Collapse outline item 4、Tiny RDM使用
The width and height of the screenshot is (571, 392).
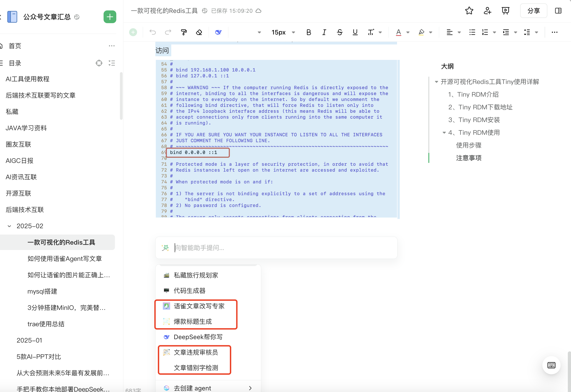pyautogui.click(x=444, y=133)
